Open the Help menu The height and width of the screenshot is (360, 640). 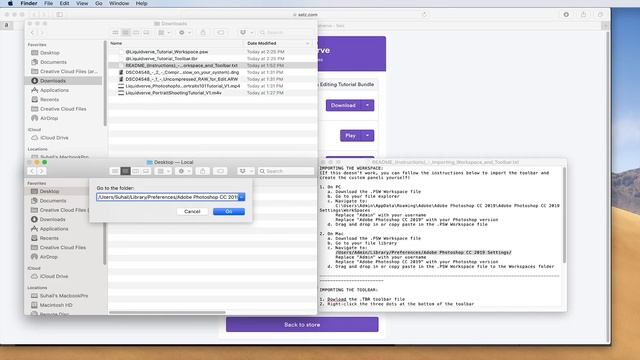[x=141, y=3]
